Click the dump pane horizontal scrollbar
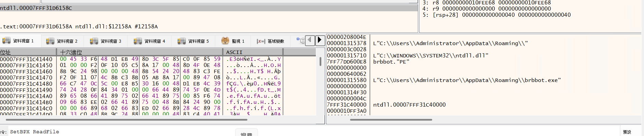Viewport: 644px width, 136px height. tap(127, 120)
